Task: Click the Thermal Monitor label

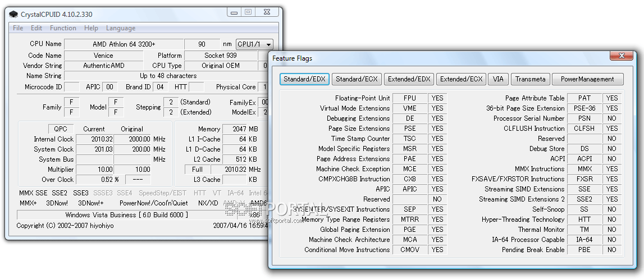Action: coord(541,229)
